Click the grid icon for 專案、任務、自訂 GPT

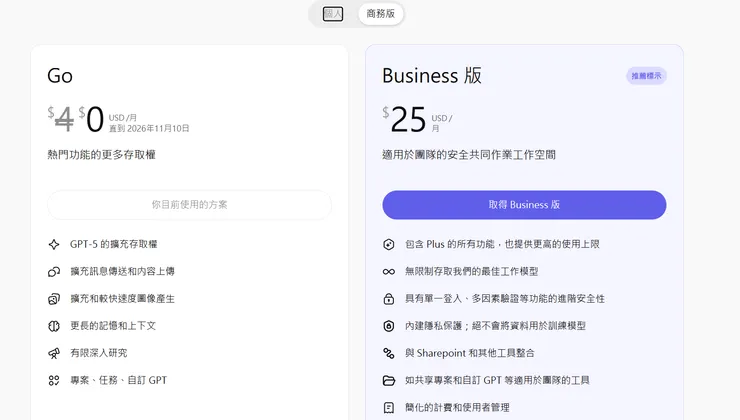pyautogui.click(x=54, y=381)
